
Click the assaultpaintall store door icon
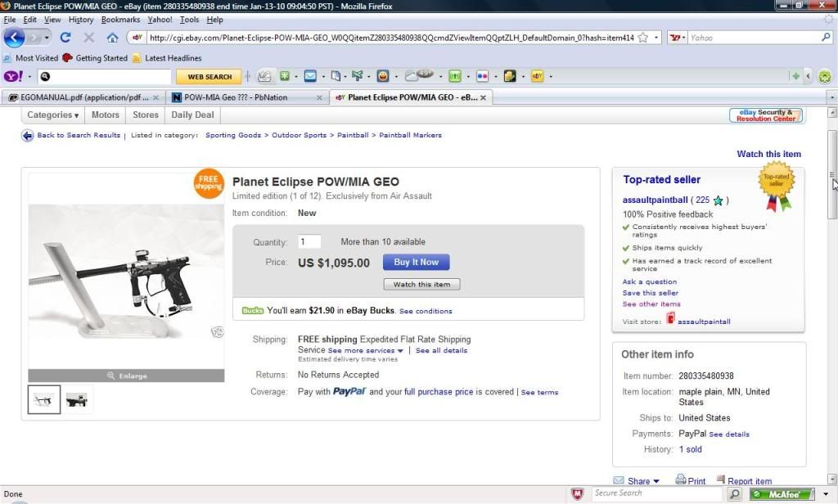coord(671,320)
